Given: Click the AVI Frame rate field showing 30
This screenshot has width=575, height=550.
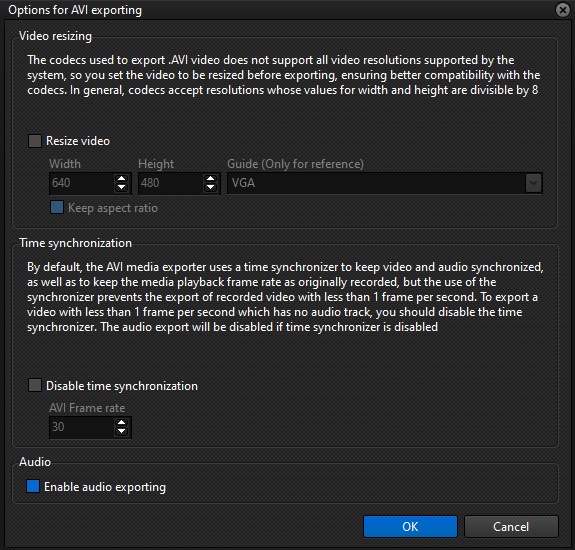Looking at the screenshot, I should point(82,427).
